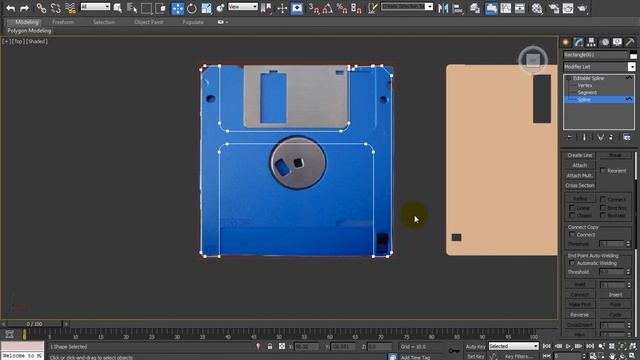Select Editable Spline in modifier stack
640x360 pixels.
[588, 78]
